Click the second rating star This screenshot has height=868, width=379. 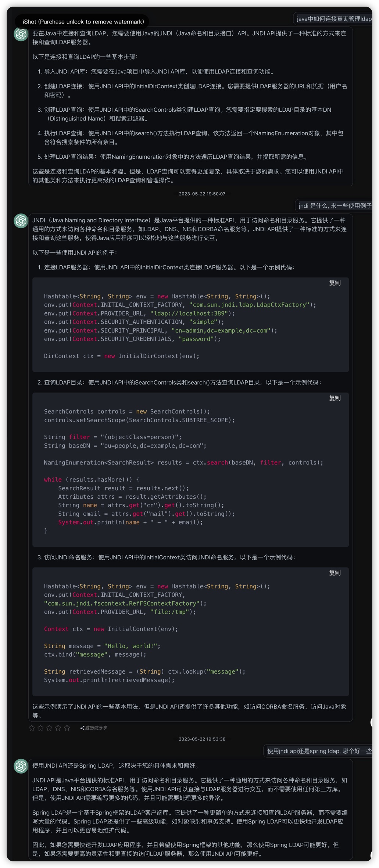[40, 728]
